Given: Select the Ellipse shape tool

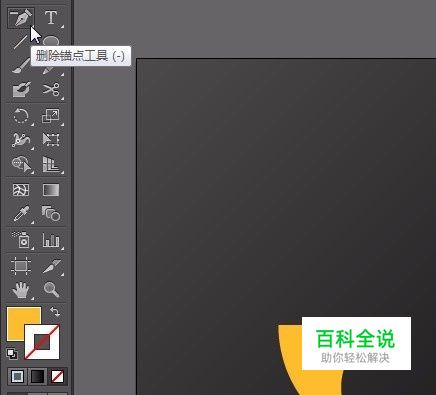Looking at the screenshot, I should 51,41.
